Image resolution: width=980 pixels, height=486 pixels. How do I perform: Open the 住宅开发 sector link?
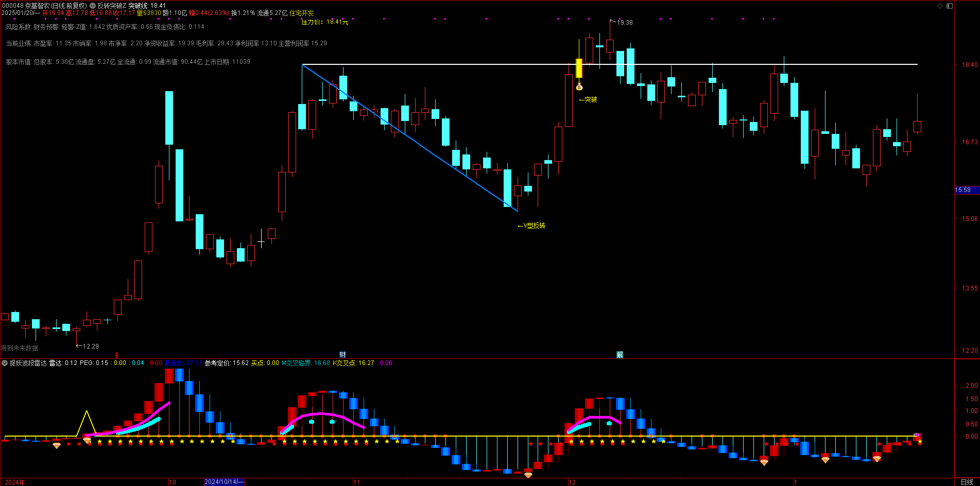pos(302,13)
